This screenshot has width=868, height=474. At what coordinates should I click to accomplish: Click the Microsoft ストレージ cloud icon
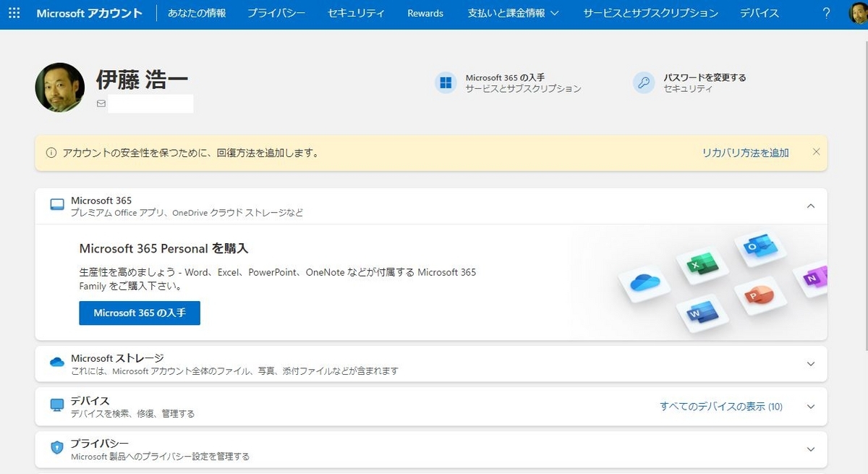[x=57, y=363]
